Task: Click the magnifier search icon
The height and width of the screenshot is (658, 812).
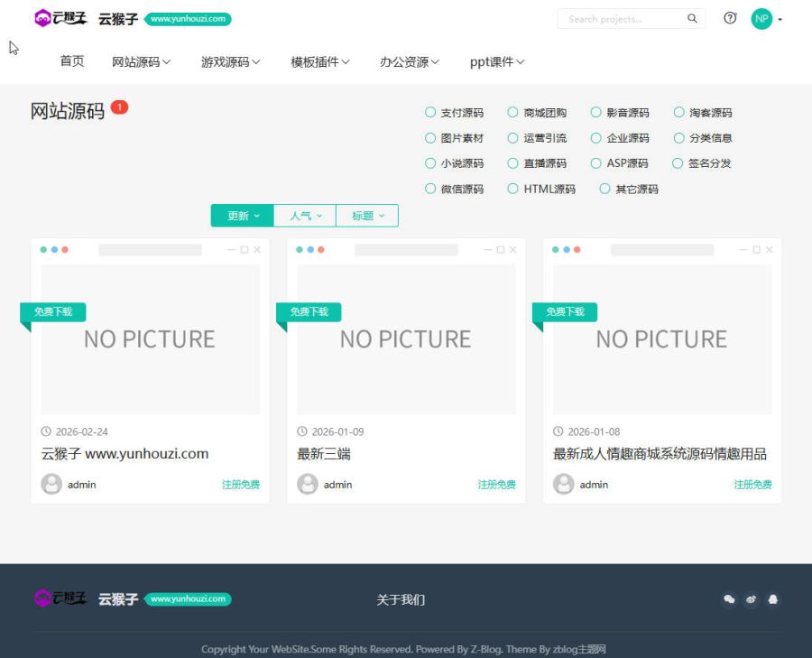Action: [x=692, y=18]
